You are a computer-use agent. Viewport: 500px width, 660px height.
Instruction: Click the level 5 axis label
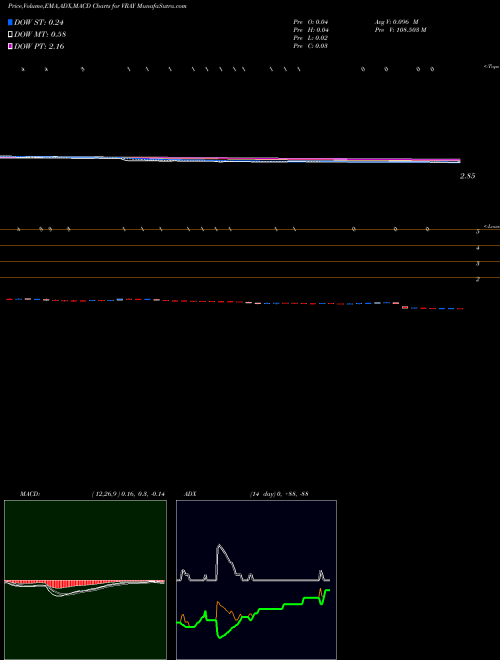click(478, 232)
